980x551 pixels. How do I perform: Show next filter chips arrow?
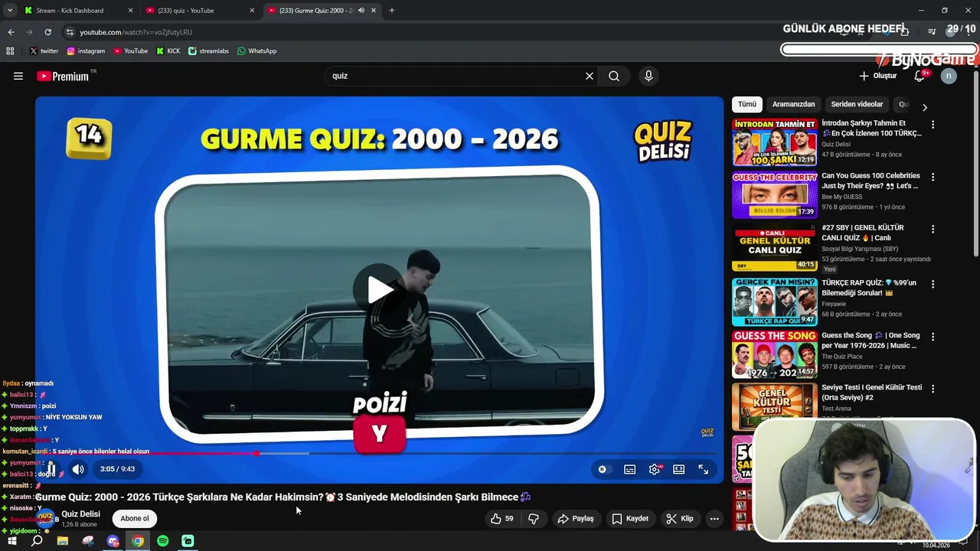(x=924, y=107)
